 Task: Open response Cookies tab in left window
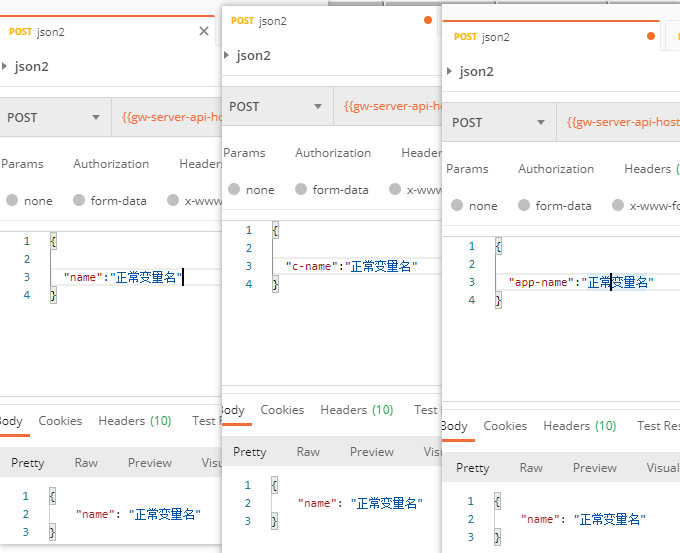[60, 421]
